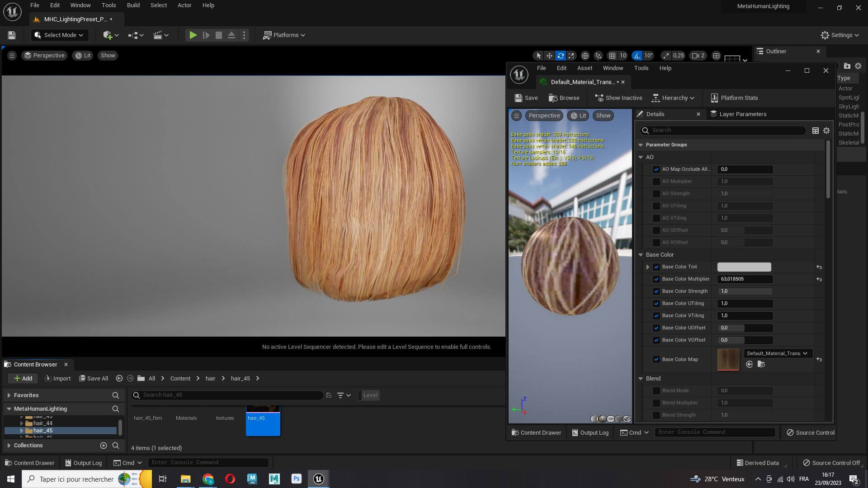Click the green Play in editor button

(193, 35)
